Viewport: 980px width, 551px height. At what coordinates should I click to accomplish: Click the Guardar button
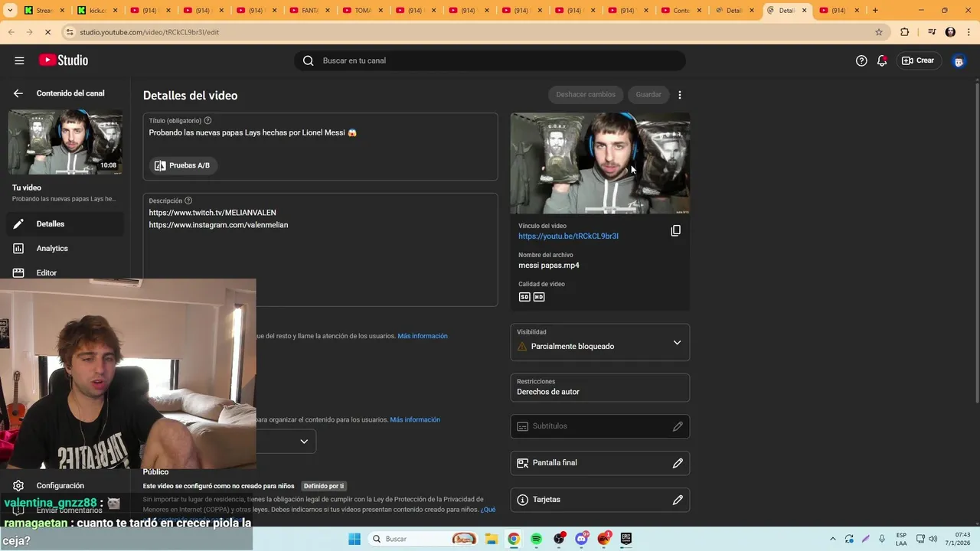648,95
